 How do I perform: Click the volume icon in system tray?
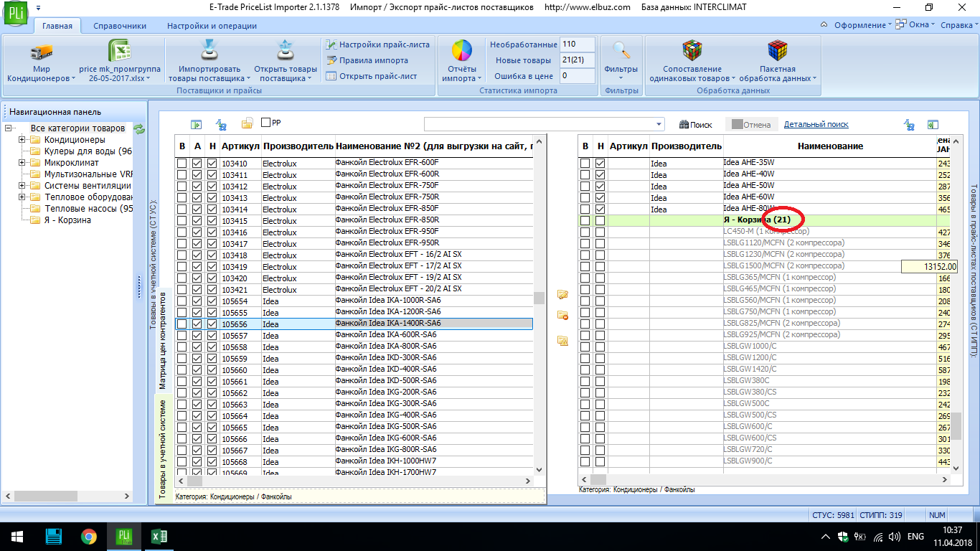(894, 537)
